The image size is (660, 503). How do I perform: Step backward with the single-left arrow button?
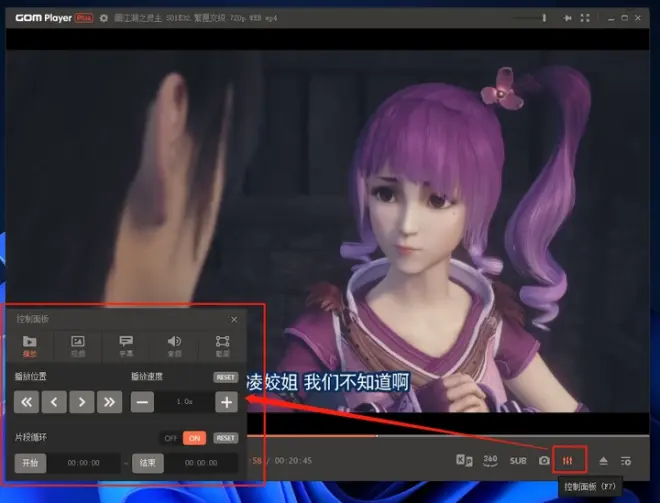(x=54, y=402)
